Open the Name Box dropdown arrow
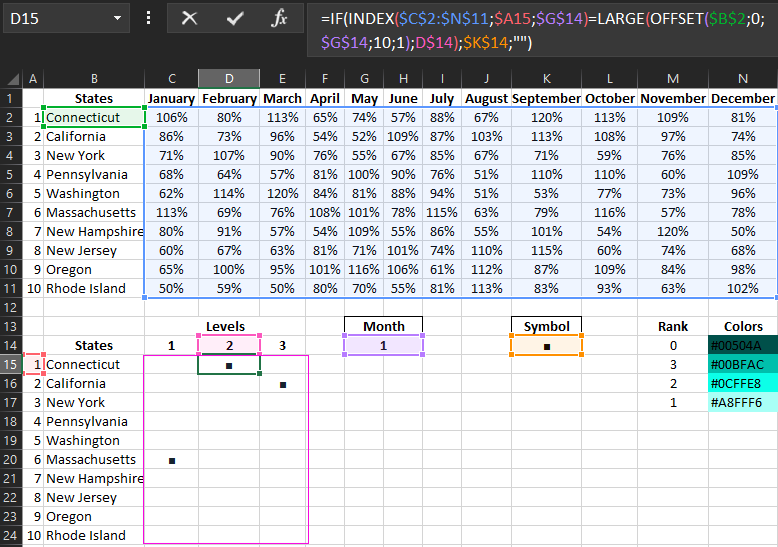778x547 pixels. pyautogui.click(x=118, y=18)
